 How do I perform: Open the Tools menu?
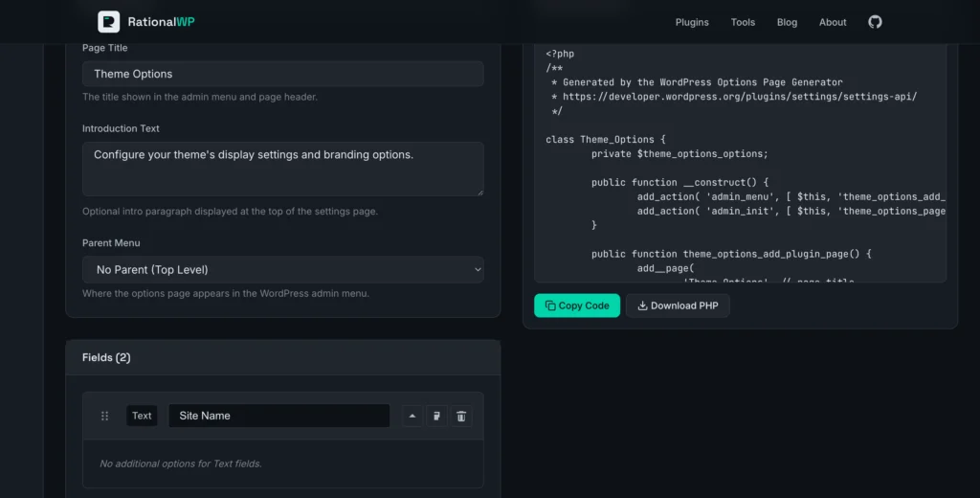pyautogui.click(x=743, y=22)
